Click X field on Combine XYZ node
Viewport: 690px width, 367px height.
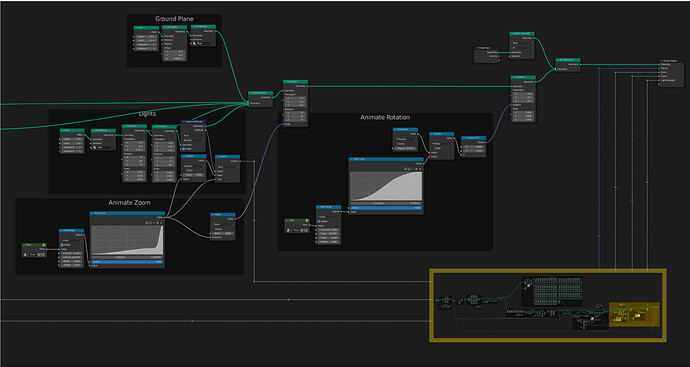473,147
